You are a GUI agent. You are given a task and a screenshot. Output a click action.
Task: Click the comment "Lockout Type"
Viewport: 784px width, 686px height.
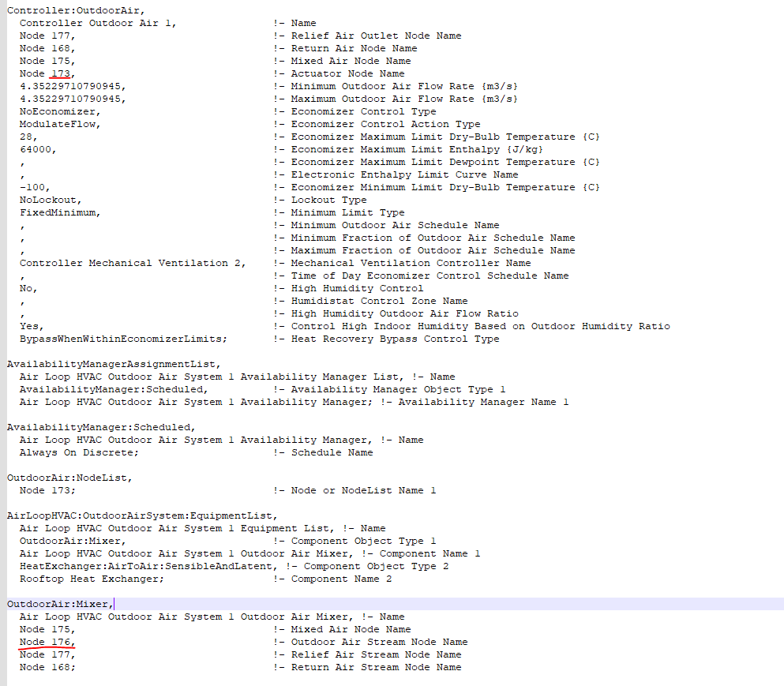coord(328,200)
